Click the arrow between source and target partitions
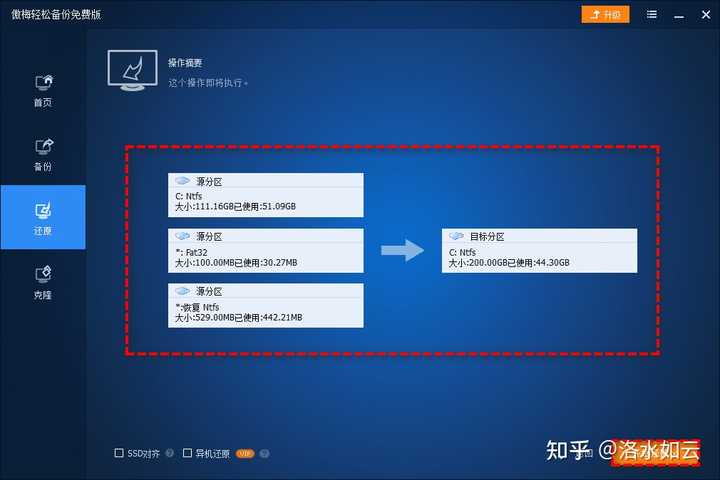The height and width of the screenshot is (480, 720). (403, 250)
